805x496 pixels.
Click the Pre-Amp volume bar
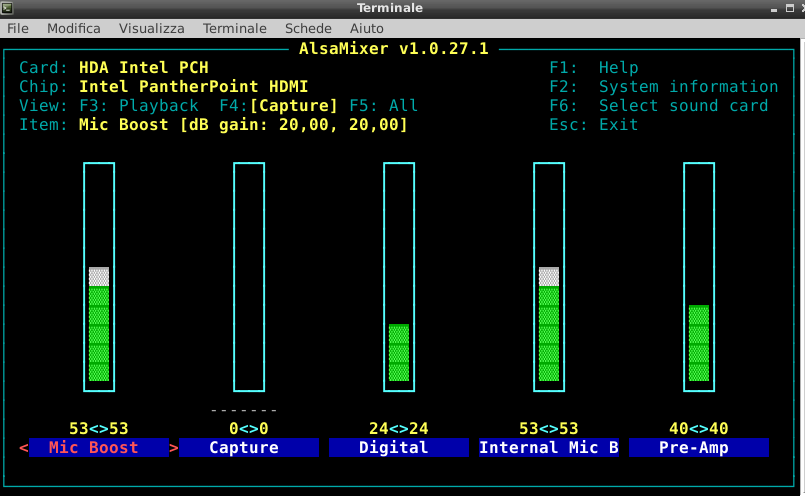(x=699, y=277)
